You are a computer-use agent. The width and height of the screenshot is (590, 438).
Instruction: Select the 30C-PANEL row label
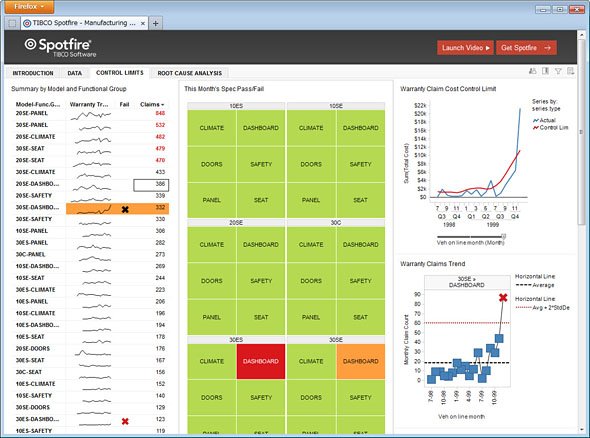point(30,254)
